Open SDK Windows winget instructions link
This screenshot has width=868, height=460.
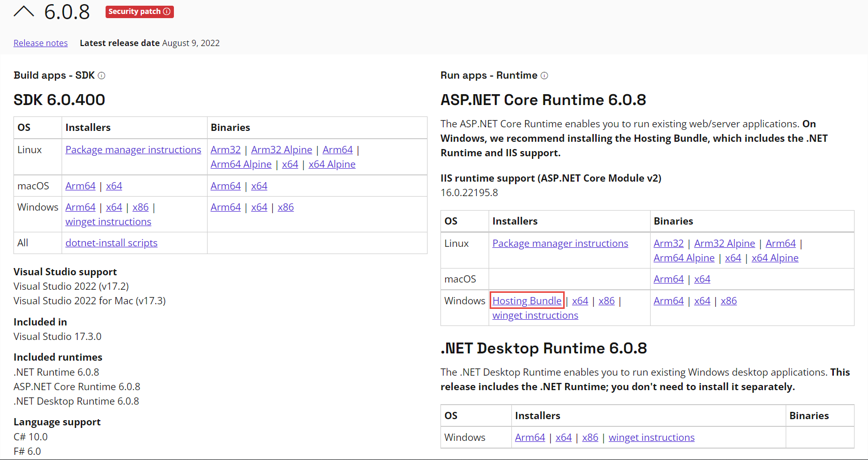point(108,221)
